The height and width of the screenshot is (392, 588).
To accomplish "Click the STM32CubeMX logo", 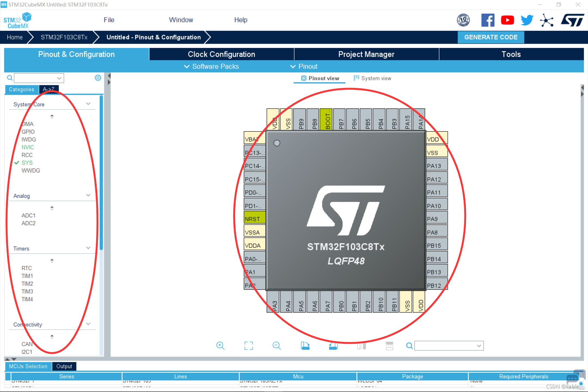I will 17,20.
